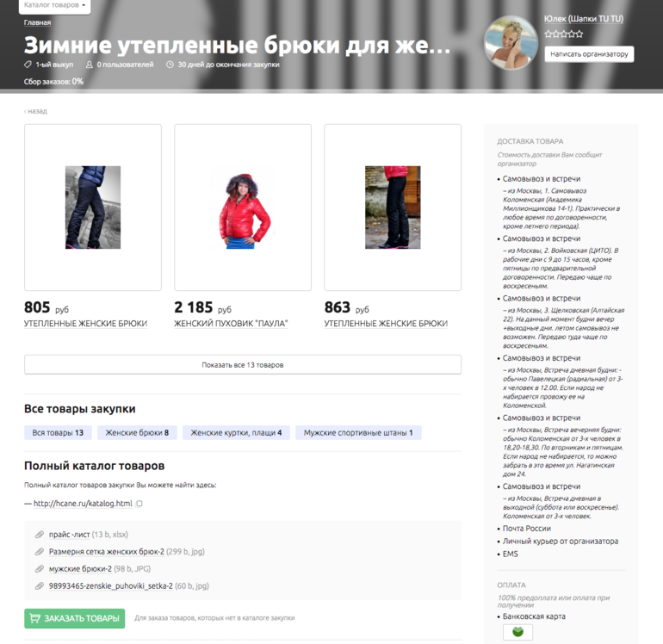Image resolution: width=663 pixels, height=644 pixels.
Task: Open Размерня сетка женских брюк-2 file
Action: pos(107,551)
